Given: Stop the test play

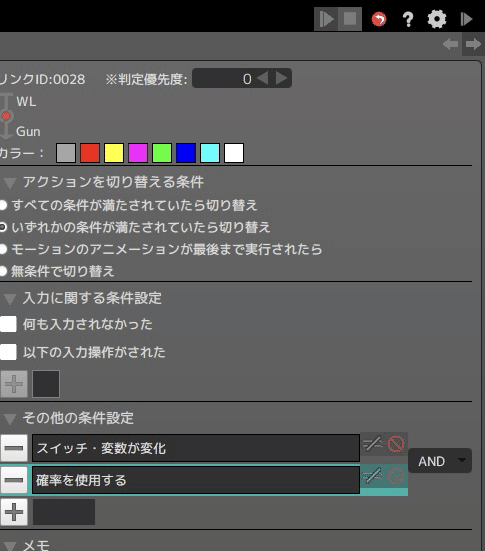Looking at the screenshot, I should [350, 19].
